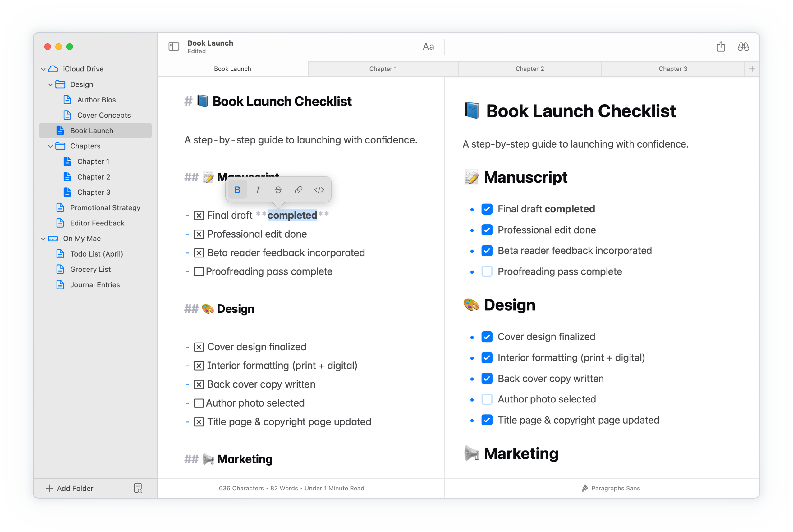Screen dimensions: 793x532
Task: Uncheck preview Interior formatting checkbox
Action: point(487,357)
